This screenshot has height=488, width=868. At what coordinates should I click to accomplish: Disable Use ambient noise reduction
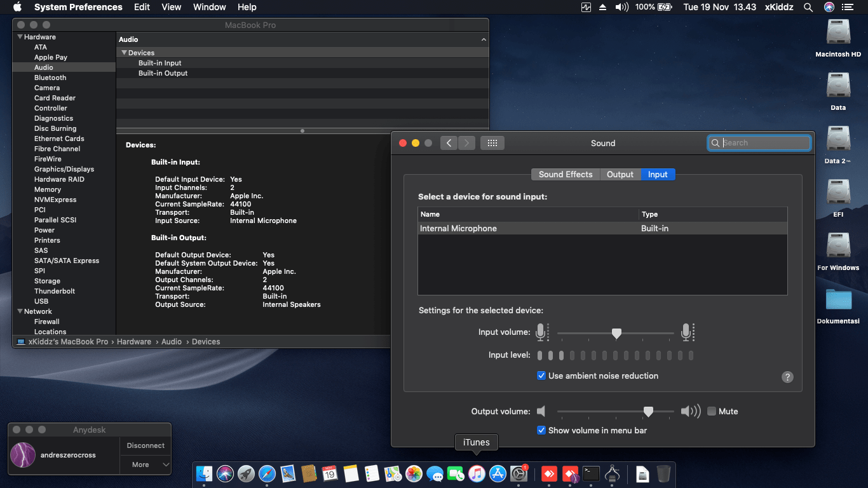[x=541, y=376]
